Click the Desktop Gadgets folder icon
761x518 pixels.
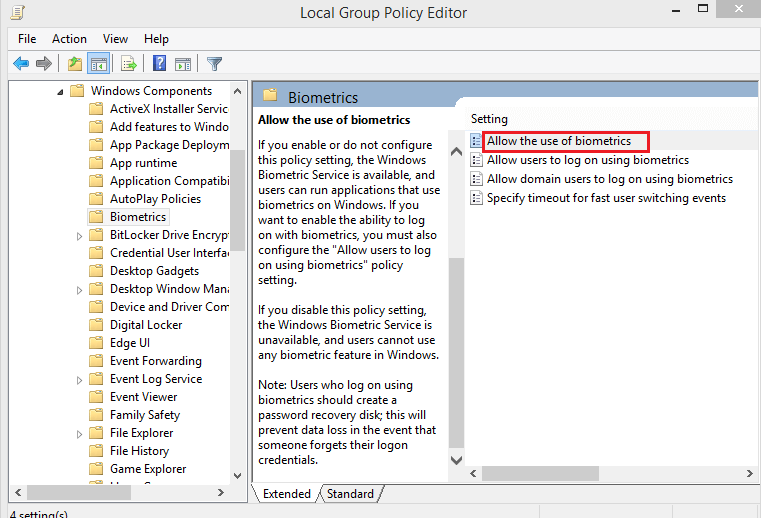(96, 270)
